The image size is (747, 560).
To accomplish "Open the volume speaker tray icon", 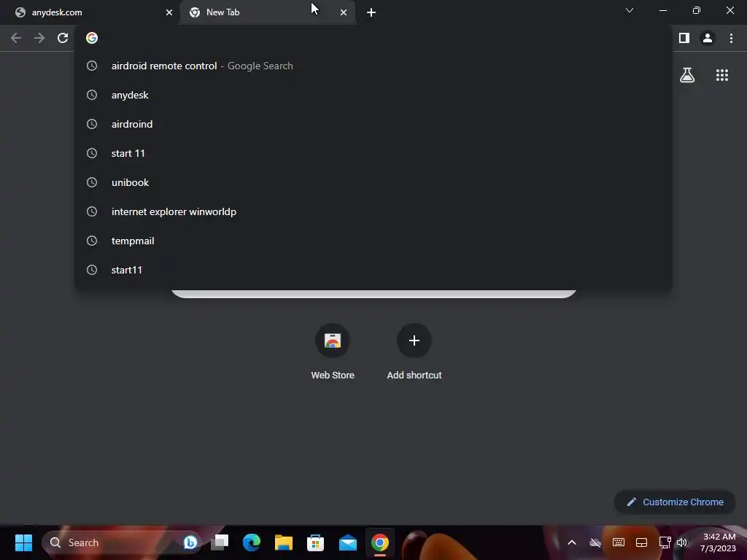I will point(682,542).
